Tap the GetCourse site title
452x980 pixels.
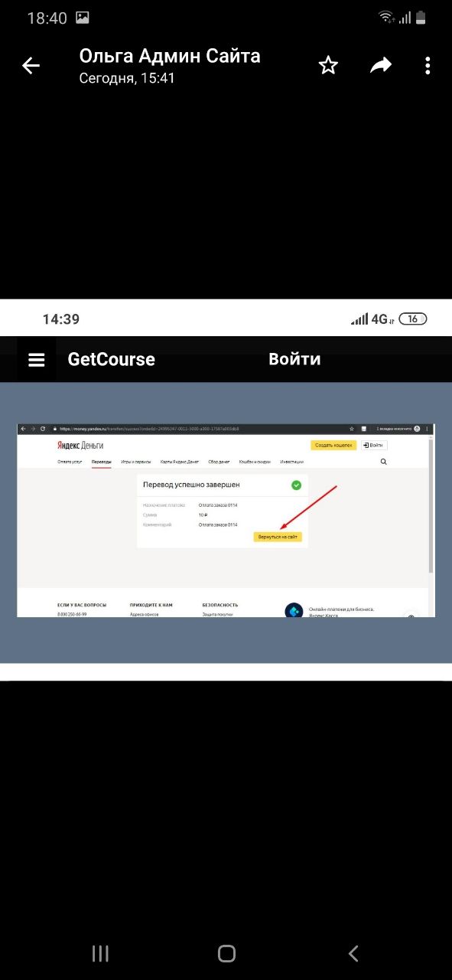click(x=111, y=360)
